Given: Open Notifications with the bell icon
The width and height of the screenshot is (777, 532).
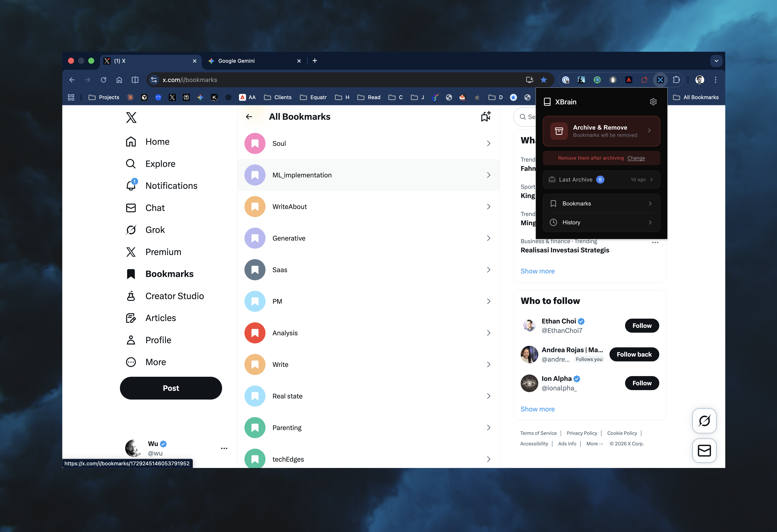Looking at the screenshot, I should pyautogui.click(x=131, y=186).
